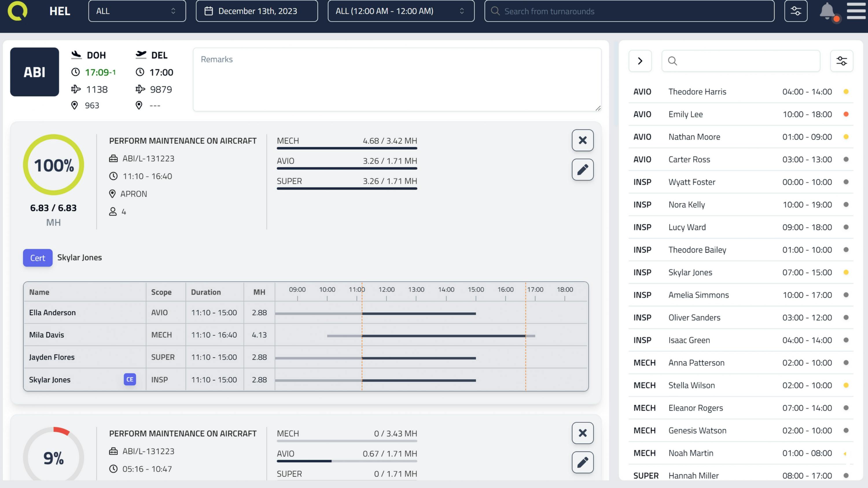Click the Search from turnarounds field
Image resolution: width=868 pixels, height=488 pixels.
tap(629, 11)
